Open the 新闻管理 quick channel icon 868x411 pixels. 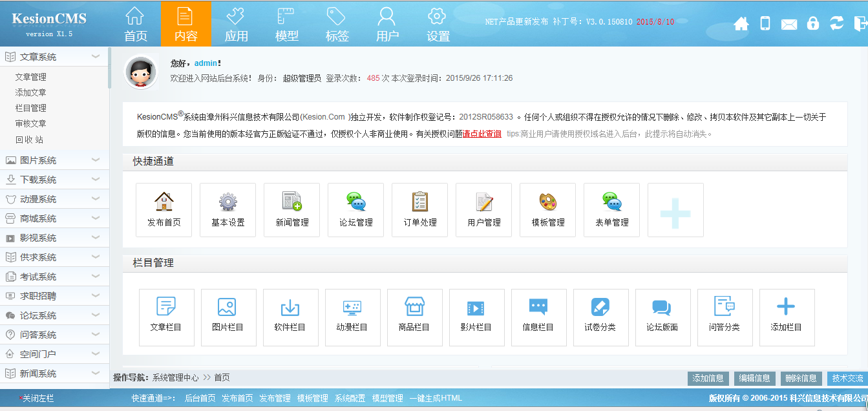[x=291, y=209]
